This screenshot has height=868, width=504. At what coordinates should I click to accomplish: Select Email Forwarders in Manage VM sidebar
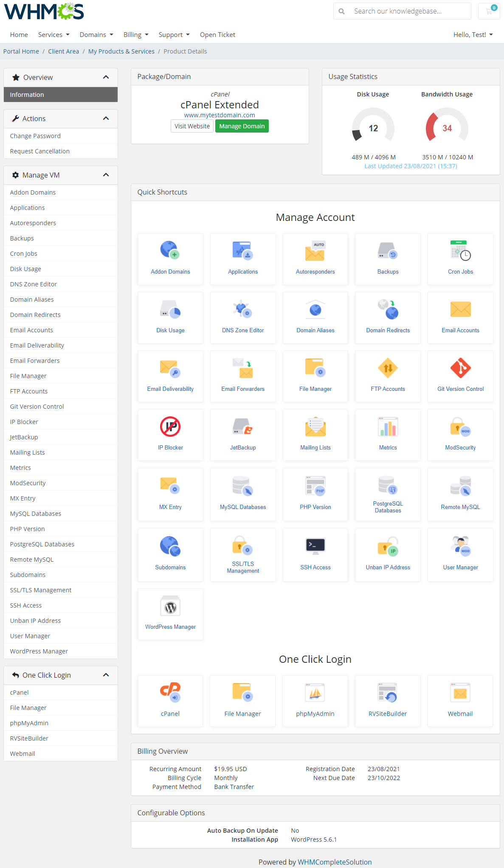[x=61, y=361]
